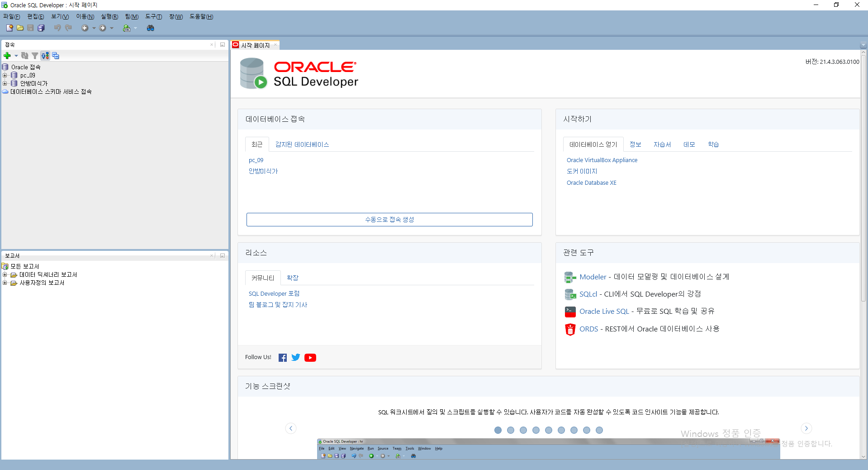Open the tab list dropdown at editor top right

pyautogui.click(x=863, y=45)
